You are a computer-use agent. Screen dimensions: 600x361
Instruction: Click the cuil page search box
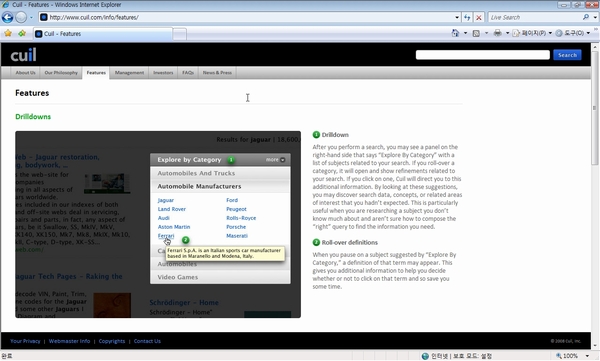coord(483,55)
